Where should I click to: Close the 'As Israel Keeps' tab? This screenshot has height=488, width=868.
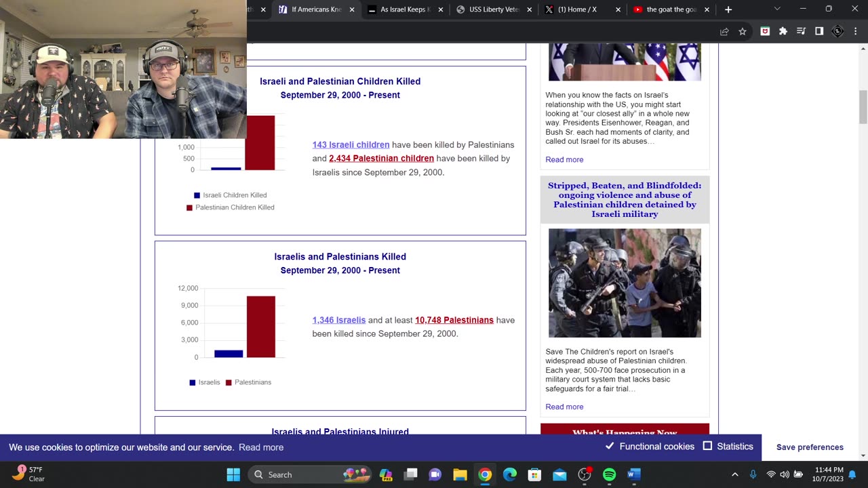tap(441, 9)
